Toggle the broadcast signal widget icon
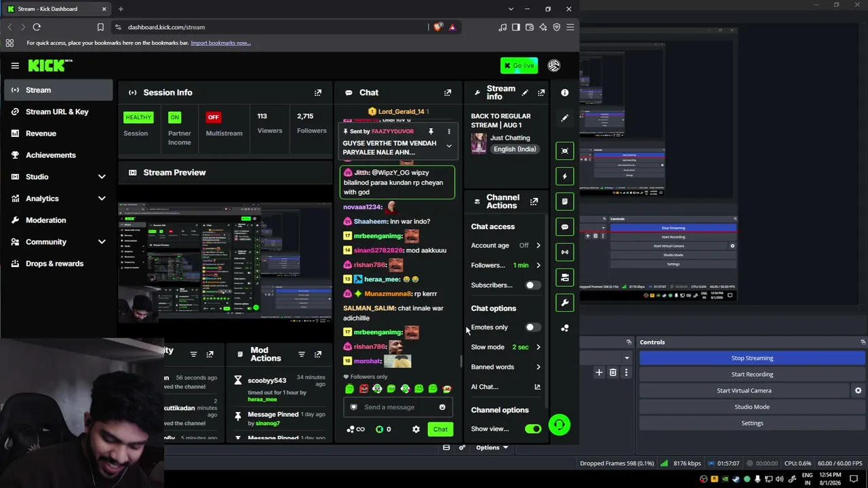 pyautogui.click(x=565, y=252)
